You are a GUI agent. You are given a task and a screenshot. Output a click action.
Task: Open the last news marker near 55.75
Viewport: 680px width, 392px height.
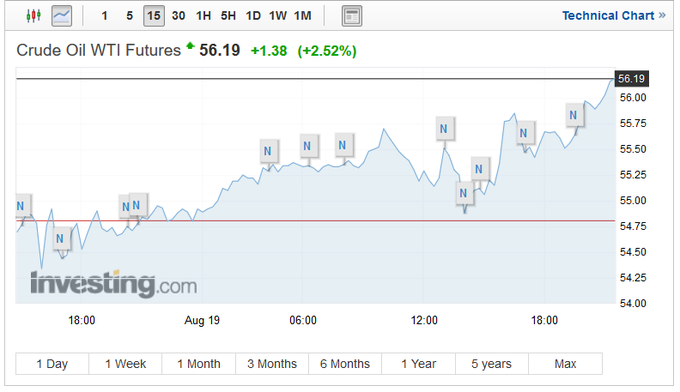click(x=574, y=115)
